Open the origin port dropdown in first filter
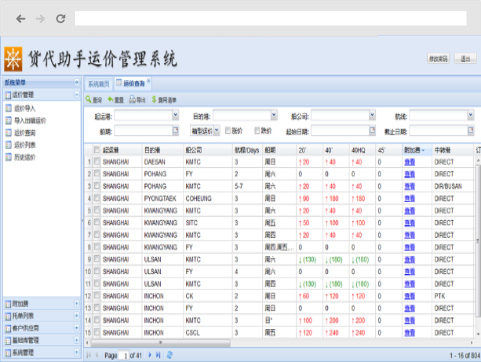This screenshot has width=481, height=362. tap(175, 115)
